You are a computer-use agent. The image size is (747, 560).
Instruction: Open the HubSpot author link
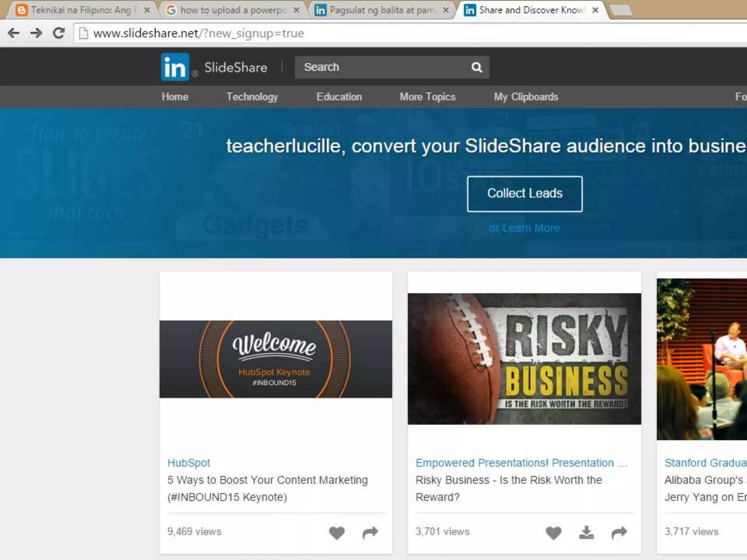click(189, 463)
